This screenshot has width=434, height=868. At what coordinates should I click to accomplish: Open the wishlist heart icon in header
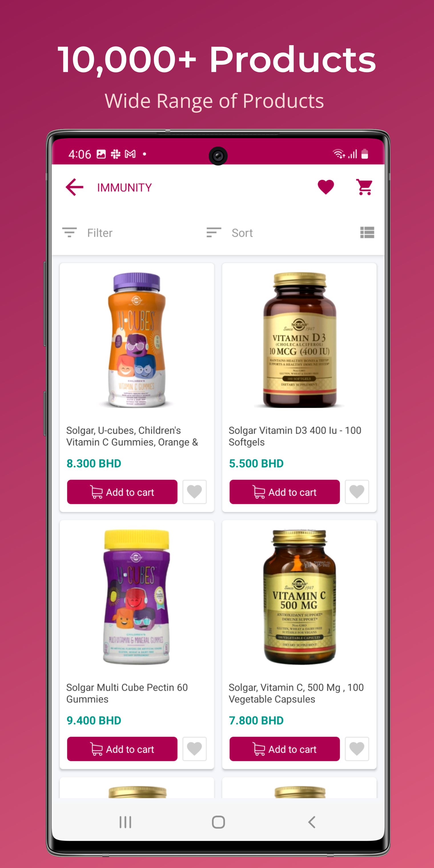[x=325, y=187]
